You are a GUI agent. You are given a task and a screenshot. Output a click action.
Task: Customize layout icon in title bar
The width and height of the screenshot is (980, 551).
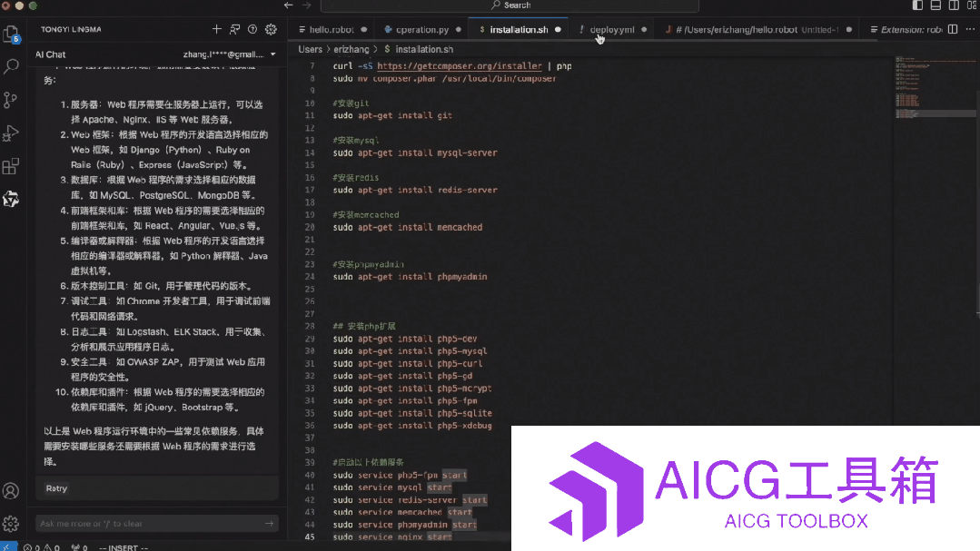click(973, 5)
